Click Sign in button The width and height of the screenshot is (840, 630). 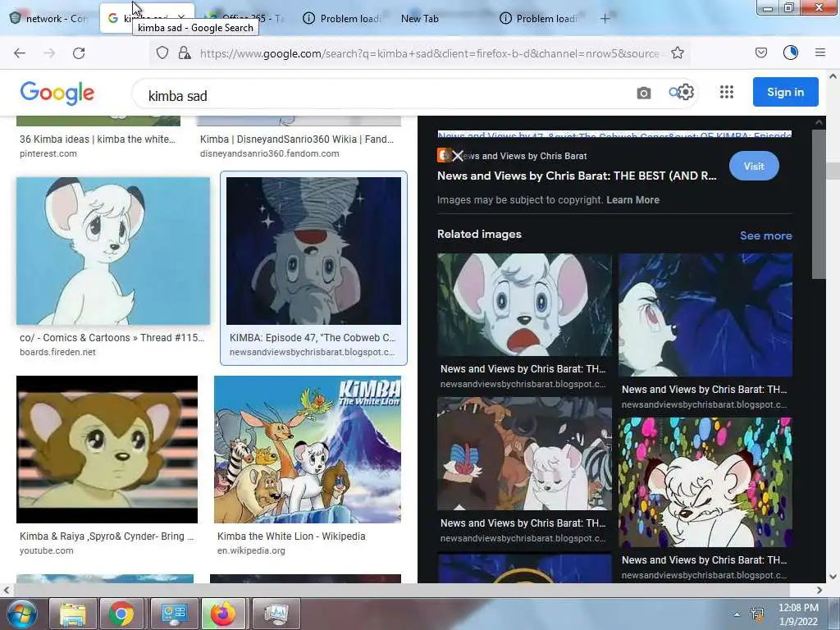[785, 92]
